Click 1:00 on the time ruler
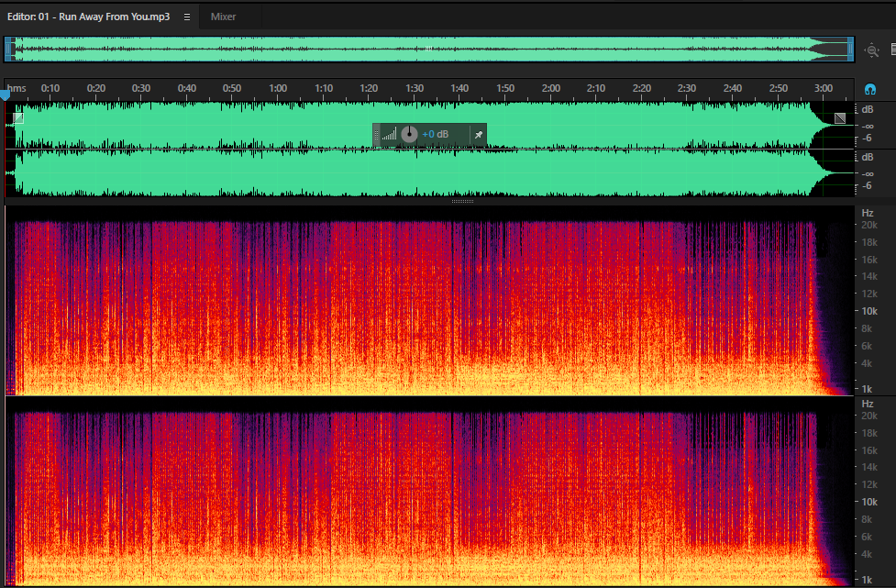This screenshot has height=588, width=896. 278,88
